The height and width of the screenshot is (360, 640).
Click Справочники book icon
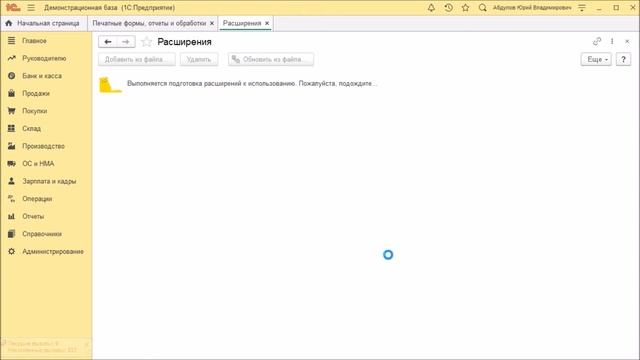[x=11, y=233]
